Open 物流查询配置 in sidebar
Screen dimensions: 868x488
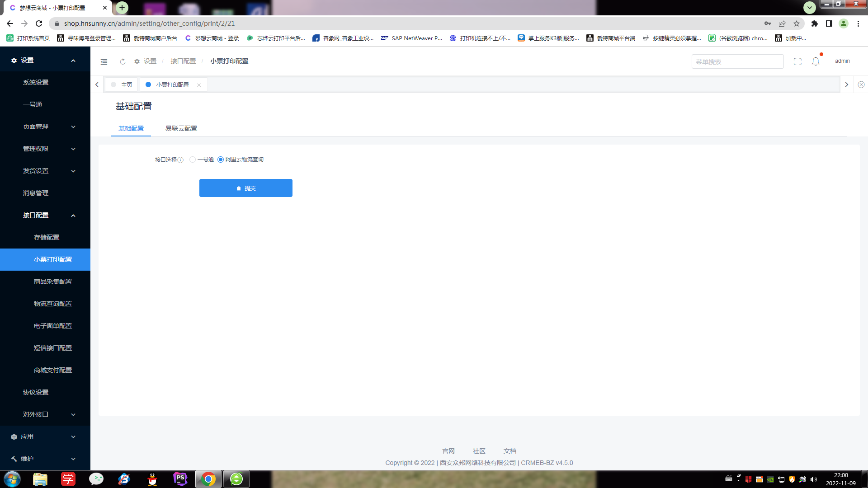(53, 304)
